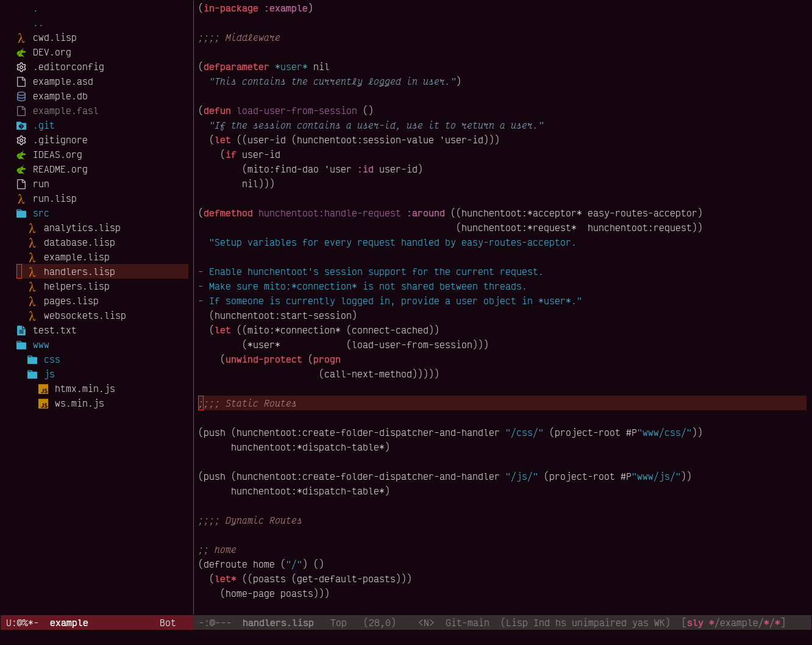Click the 'Ind' minor mode indicator
This screenshot has height=645, width=812.
pos(541,623)
